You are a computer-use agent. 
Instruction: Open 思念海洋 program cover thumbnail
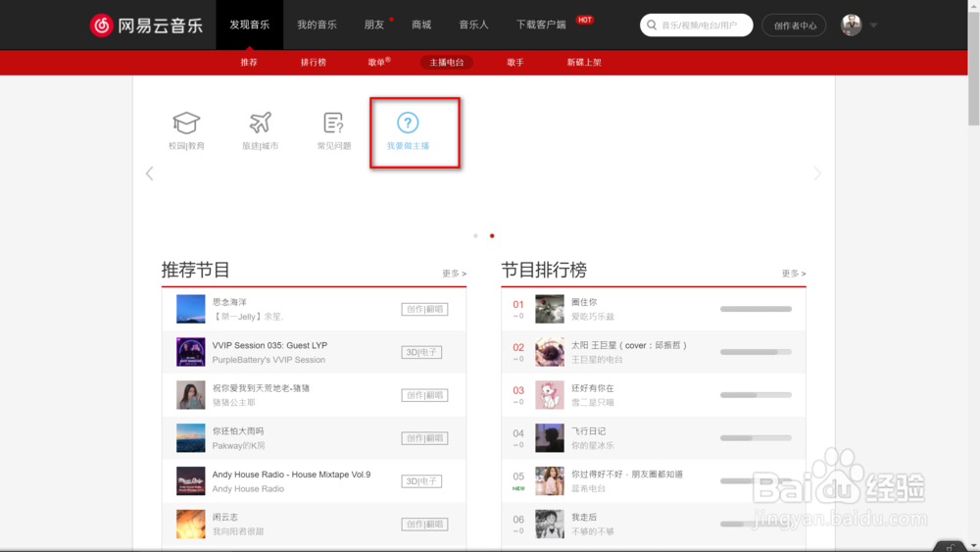(191, 309)
